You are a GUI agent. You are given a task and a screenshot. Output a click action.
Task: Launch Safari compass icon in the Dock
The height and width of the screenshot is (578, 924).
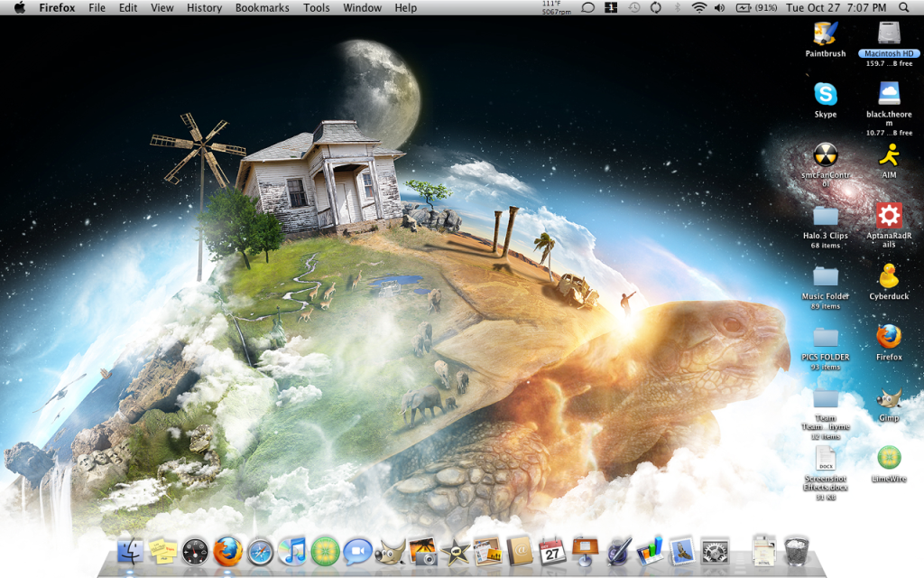[260, 552]
